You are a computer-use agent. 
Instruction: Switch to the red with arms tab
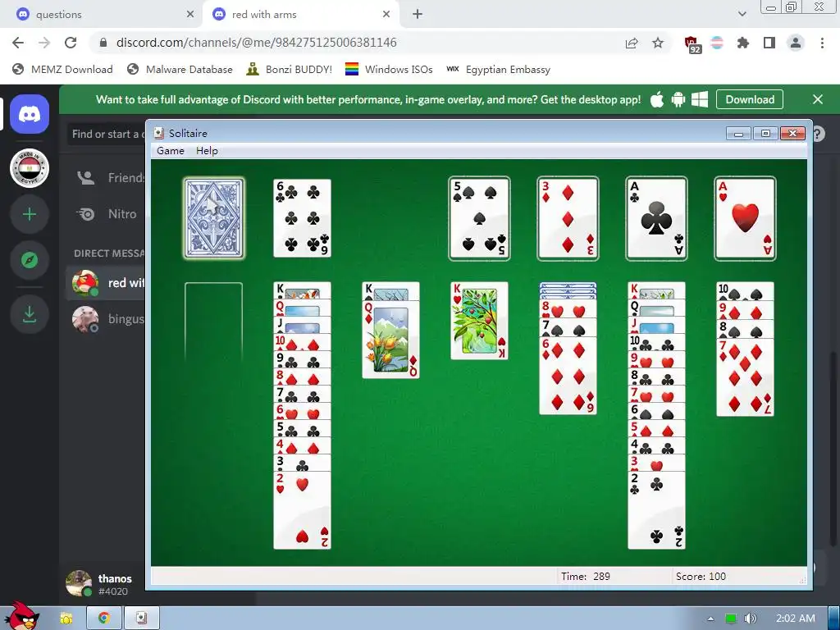(x=300, y=15)
